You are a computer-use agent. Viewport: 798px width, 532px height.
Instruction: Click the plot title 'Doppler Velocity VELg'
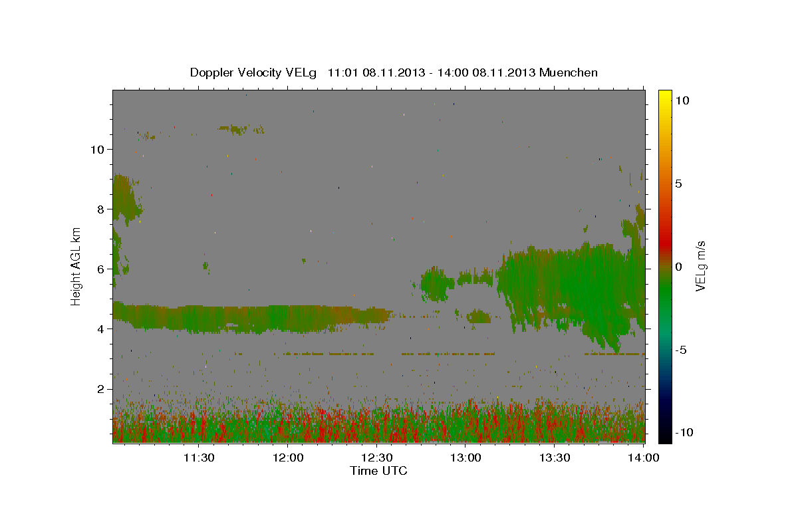pyautogui.click(x=255, y=72)
